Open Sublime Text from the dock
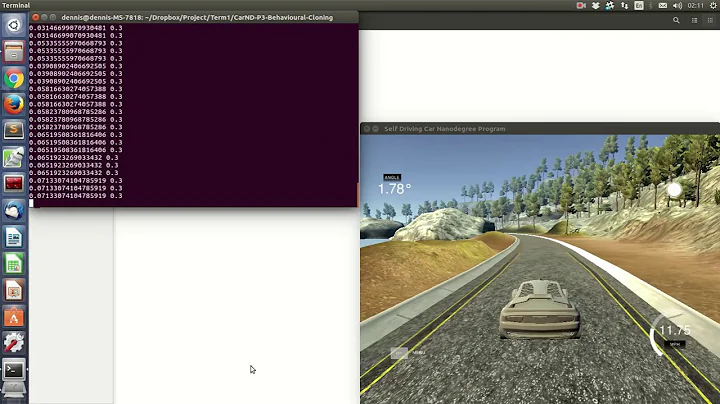 coord(14,131)
